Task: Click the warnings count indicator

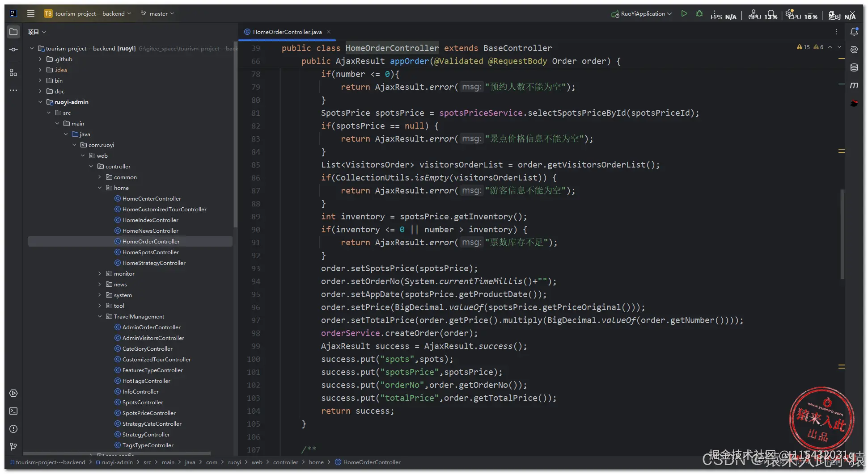Action: (x=804, y=47)
